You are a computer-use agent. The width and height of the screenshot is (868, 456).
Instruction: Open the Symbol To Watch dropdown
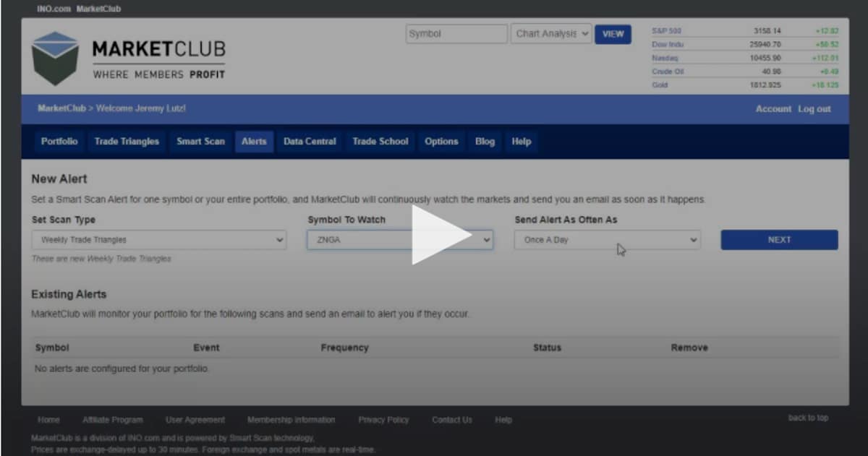tap(400, 240)
